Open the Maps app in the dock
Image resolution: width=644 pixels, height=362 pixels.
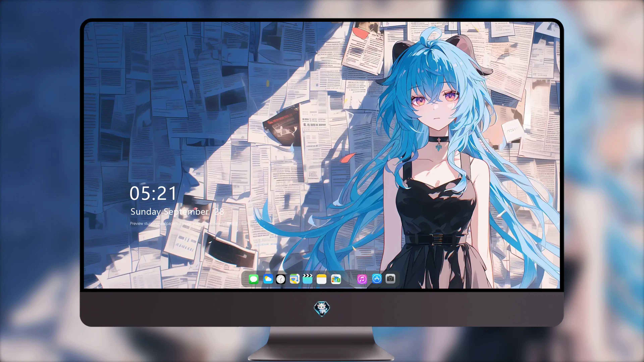coord(294,279)
